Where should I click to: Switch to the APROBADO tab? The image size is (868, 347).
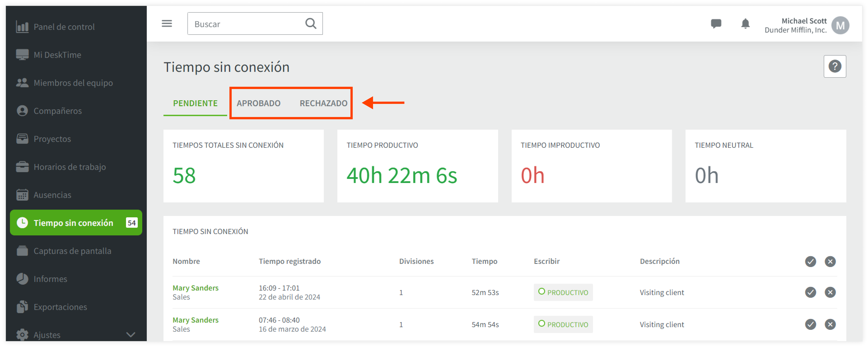pos(258,103)
